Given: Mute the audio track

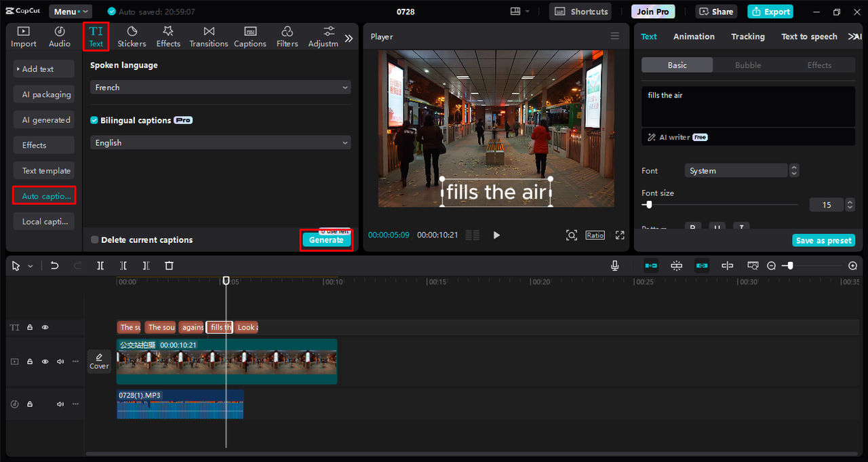Looking at the screenshot, I should tap(60, 404).
